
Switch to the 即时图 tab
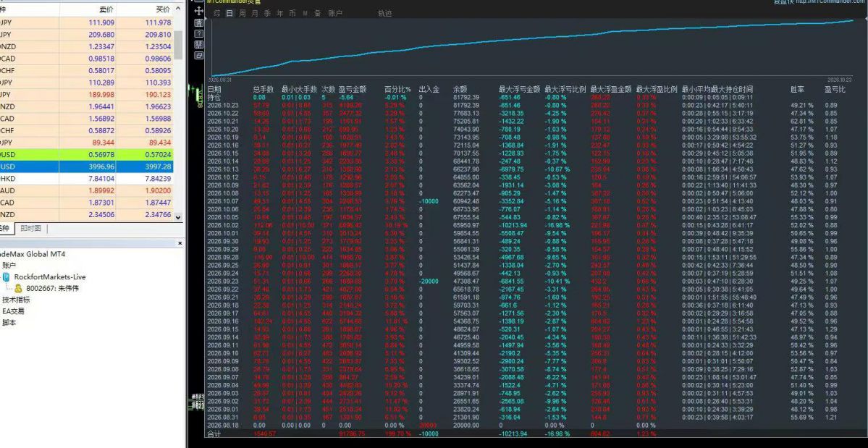[31, 228]
